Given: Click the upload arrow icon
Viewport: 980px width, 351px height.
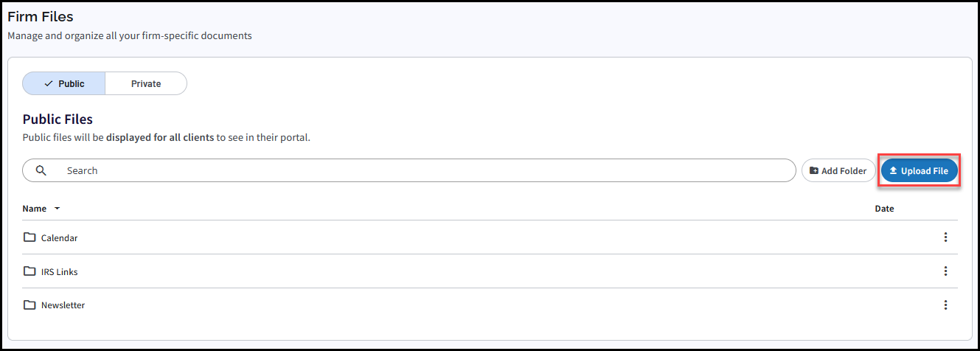Looking at the screenshot, I should tap(893, 170).
